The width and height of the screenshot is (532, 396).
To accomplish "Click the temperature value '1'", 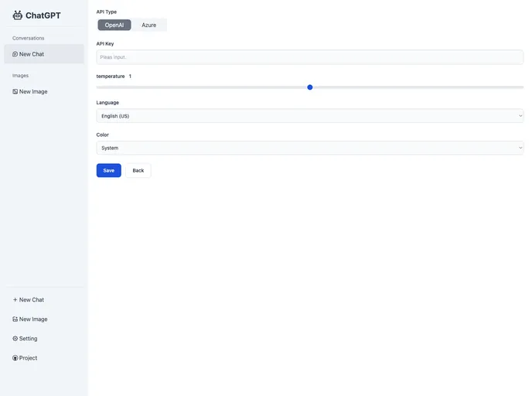I will (x=130, y=76).
